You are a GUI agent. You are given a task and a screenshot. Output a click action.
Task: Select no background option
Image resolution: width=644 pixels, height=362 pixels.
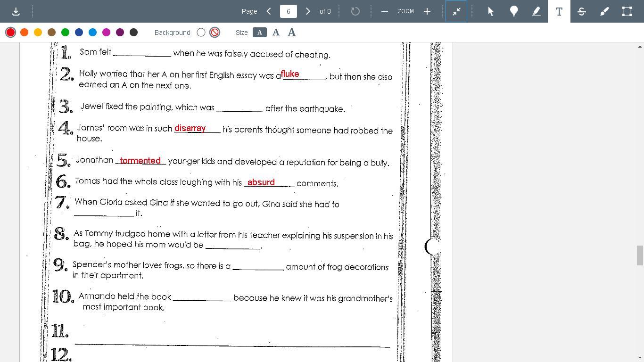pos(215,33)
